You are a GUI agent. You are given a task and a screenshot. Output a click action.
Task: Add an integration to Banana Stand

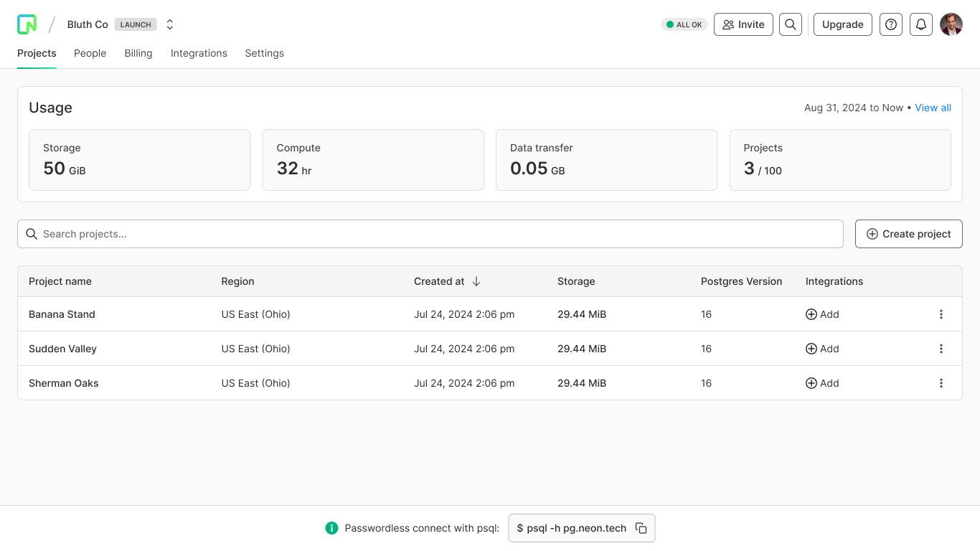coord(822,314)
